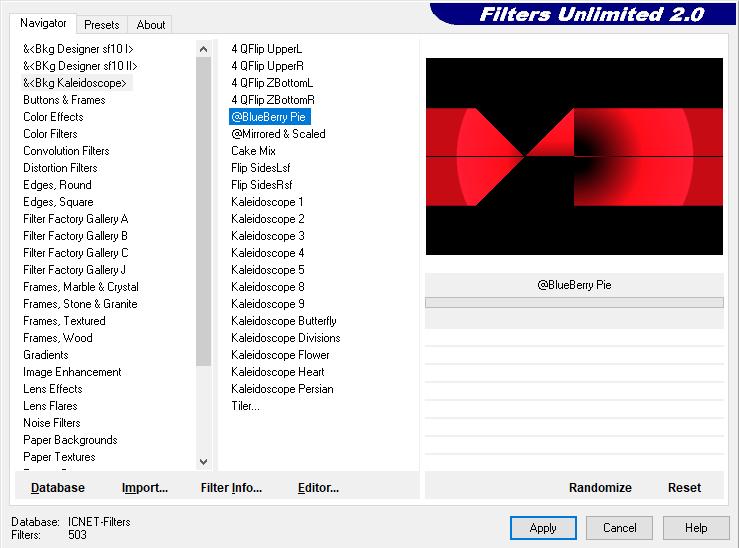Choose the @Mirrored & Scaled filter

278,134
